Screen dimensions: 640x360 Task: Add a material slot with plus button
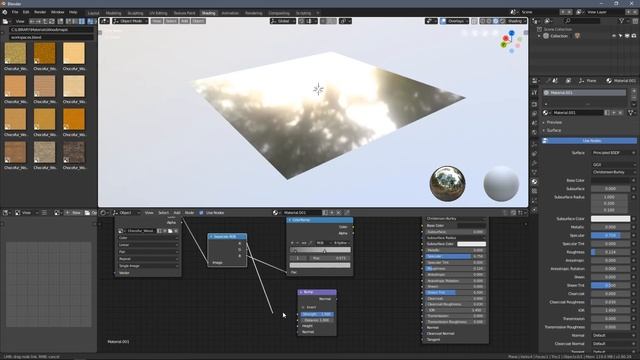[x=634, y=91]
